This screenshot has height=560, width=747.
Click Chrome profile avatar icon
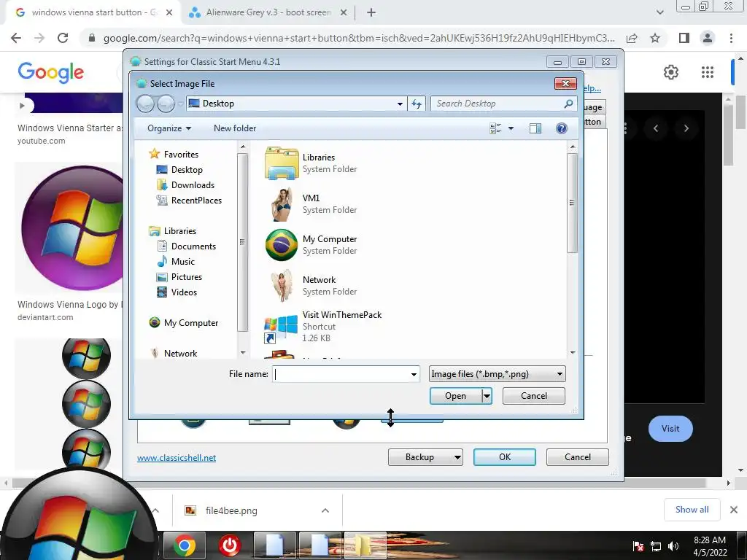click(x=708, y=38)
